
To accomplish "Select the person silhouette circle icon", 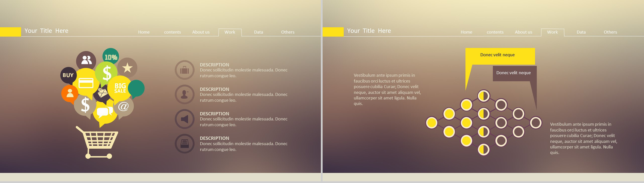I will click(x=185, y=94).
